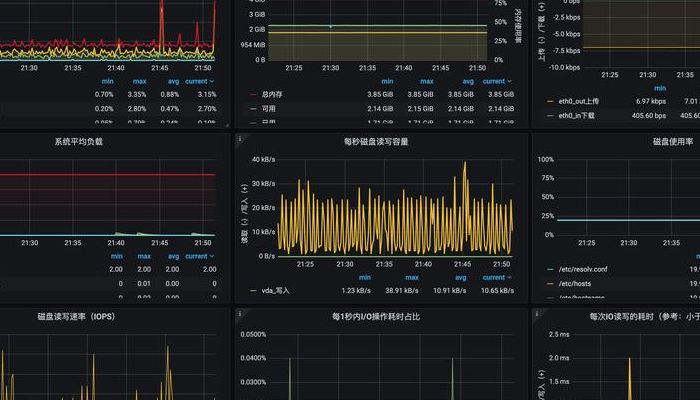Screen dimensions: 700x400
Task: Click 3.85 GiB current value for 总内存
Action: coord(501,94)
